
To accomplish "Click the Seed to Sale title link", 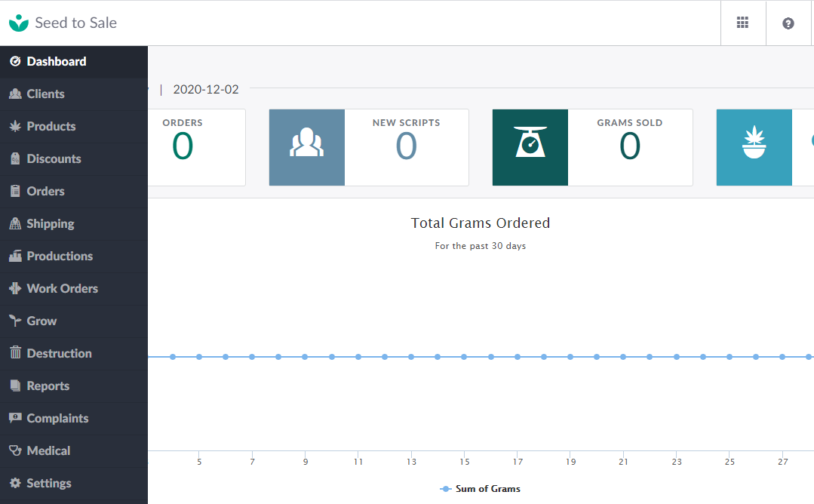I will (75, 23).
